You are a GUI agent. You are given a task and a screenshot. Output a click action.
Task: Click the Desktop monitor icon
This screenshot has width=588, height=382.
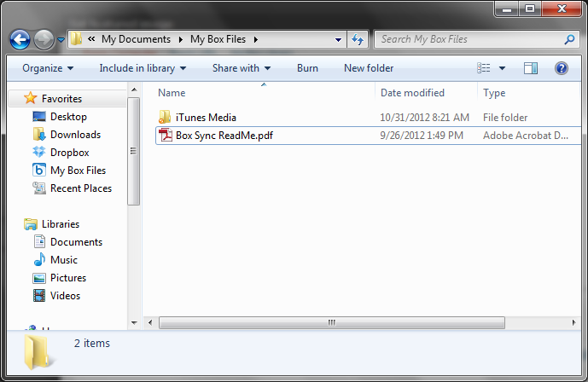pyautogui.click(x=39, y=117)
